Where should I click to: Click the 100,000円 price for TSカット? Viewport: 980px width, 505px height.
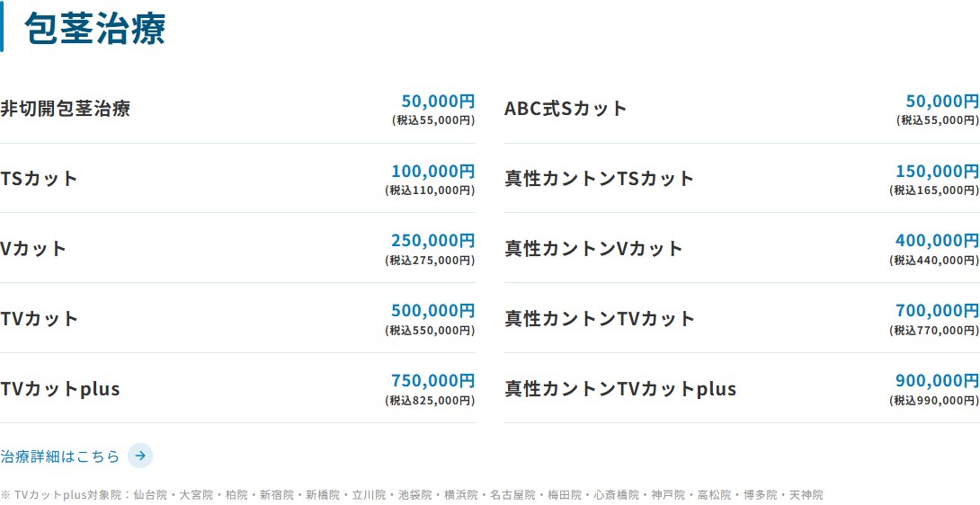[x=433, y=171]
